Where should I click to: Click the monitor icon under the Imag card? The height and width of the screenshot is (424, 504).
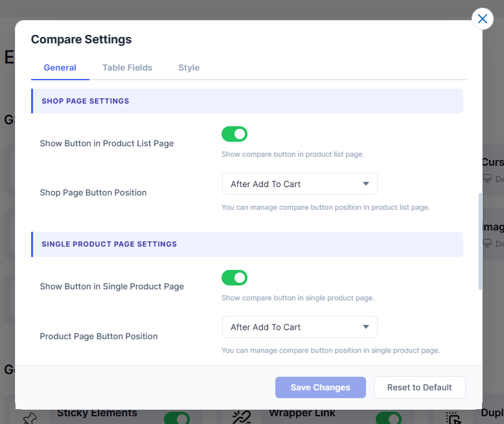click(487, 243)
